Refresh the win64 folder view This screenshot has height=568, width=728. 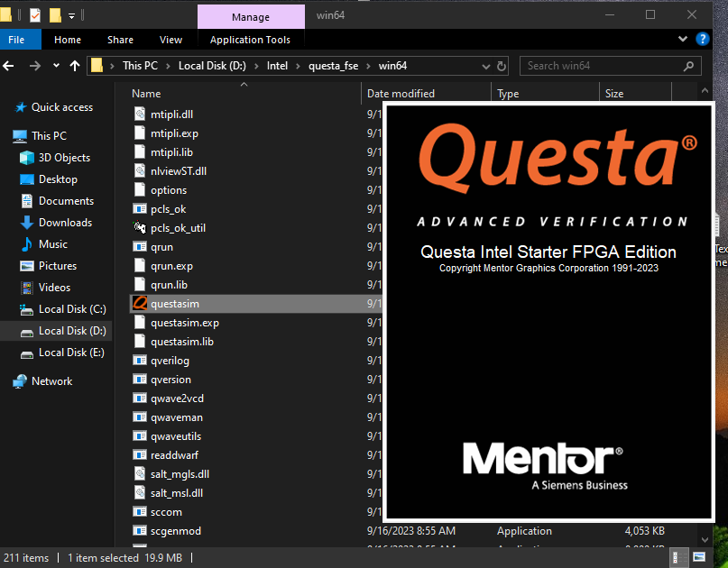pyautogui.click(x=502, y=66)
